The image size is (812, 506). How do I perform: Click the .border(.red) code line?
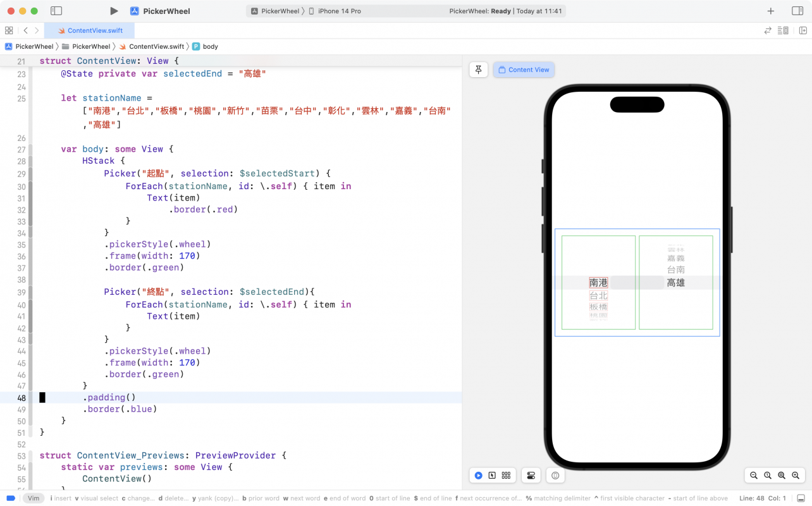203,209
